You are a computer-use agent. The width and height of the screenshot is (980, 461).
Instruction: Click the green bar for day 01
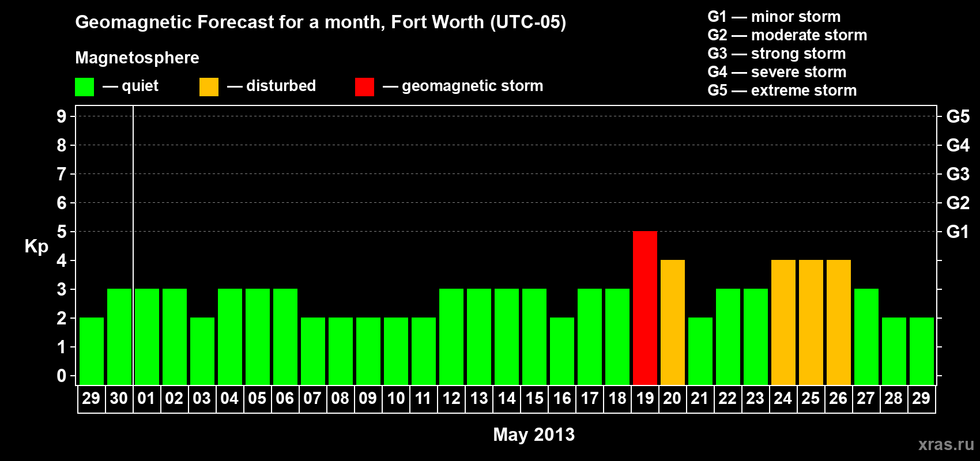point(147,337)
